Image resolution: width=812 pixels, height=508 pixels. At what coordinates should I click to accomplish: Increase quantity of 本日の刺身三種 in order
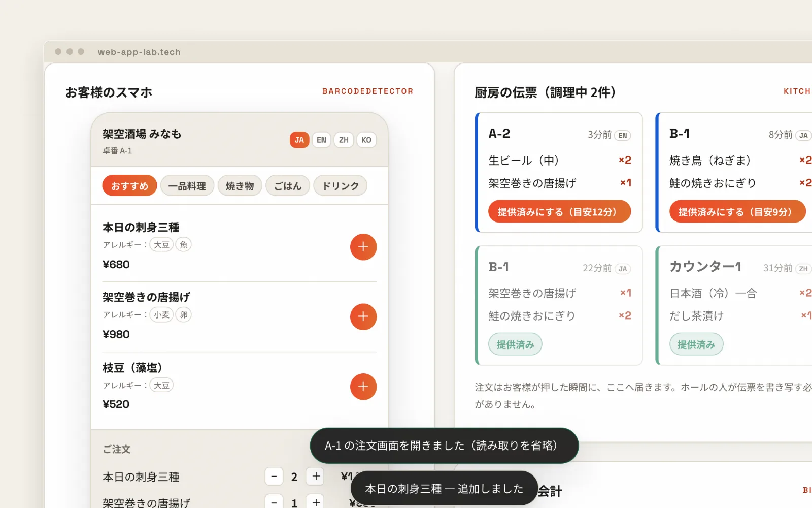tap(316, 477)
